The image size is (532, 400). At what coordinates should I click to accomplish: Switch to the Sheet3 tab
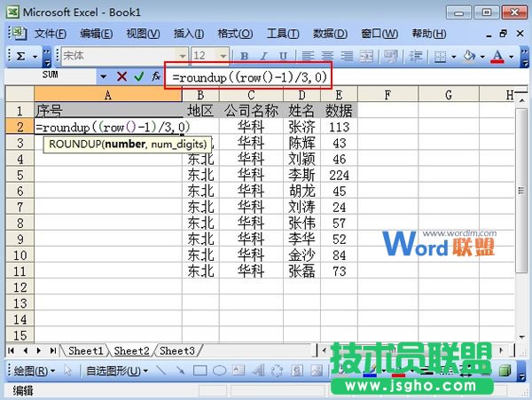click(176, 351)
